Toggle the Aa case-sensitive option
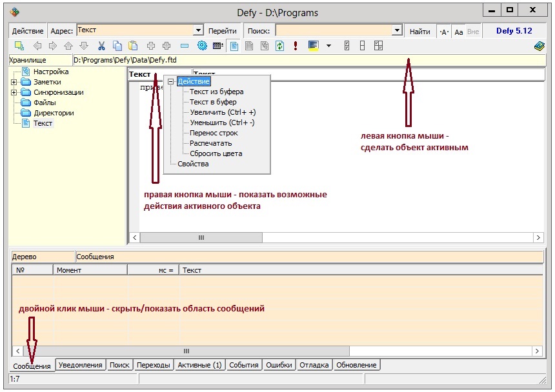 click(459, 32)
